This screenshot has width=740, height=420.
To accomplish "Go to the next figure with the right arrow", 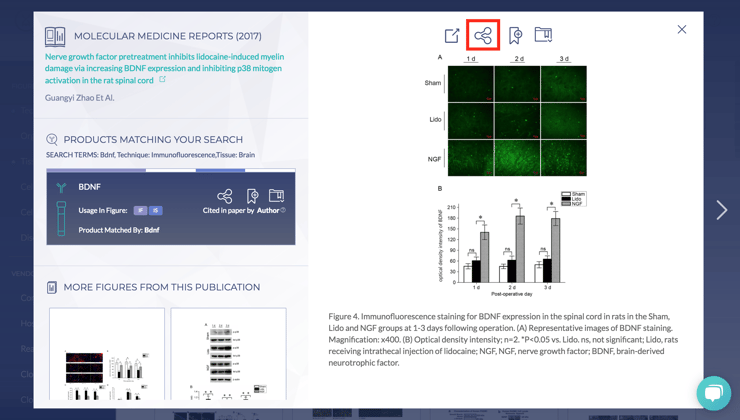I will tap(722, 210).
